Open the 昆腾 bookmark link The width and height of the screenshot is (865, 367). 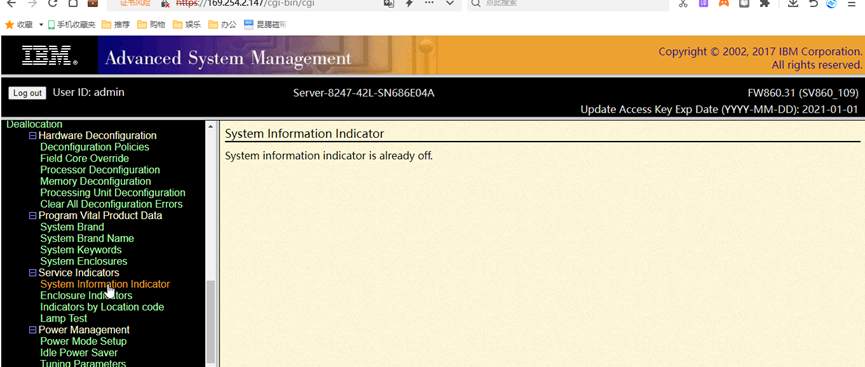pyautogui.click(x=265, y=25)
